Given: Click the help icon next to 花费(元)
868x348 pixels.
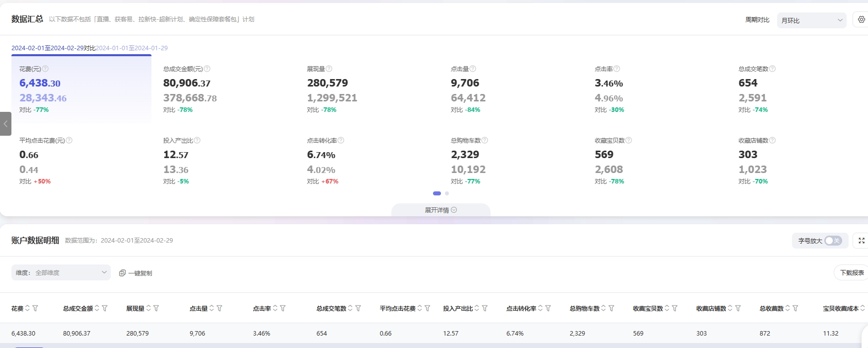Looking at the screenshot, I should [x=45, y=69].
